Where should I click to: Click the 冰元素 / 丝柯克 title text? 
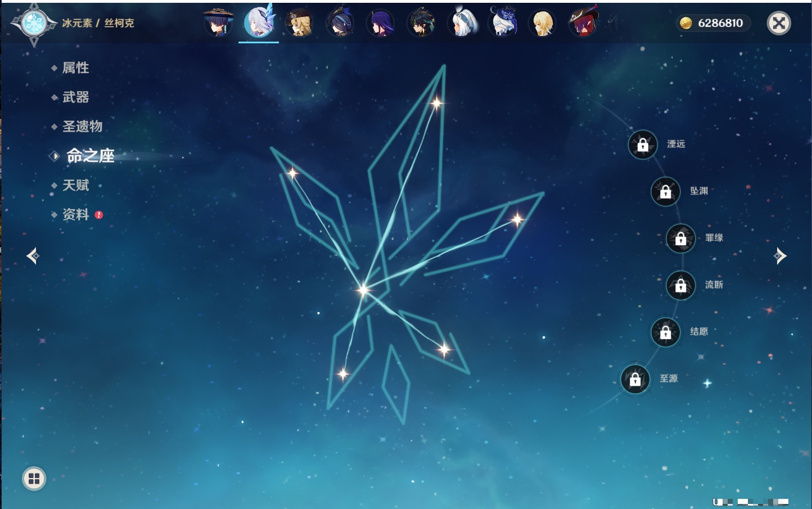coord(98,23)
